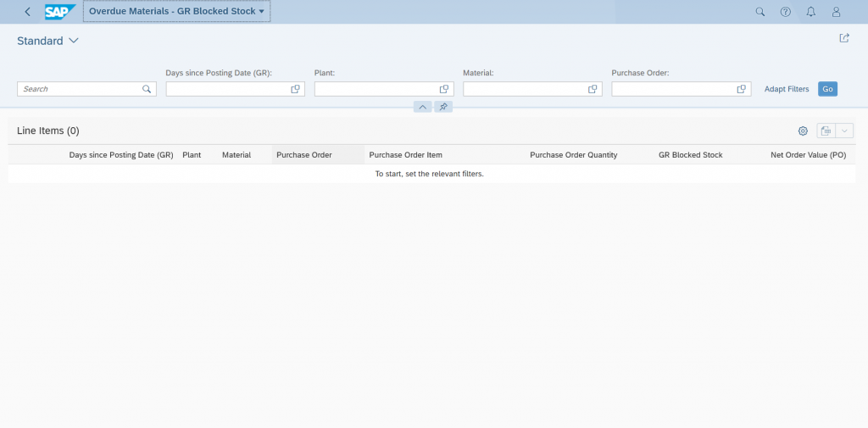This screenshot has width=868, height=428.
Task: Open the notifications bell
Action: pyautogui.click(x=811, y=12)
